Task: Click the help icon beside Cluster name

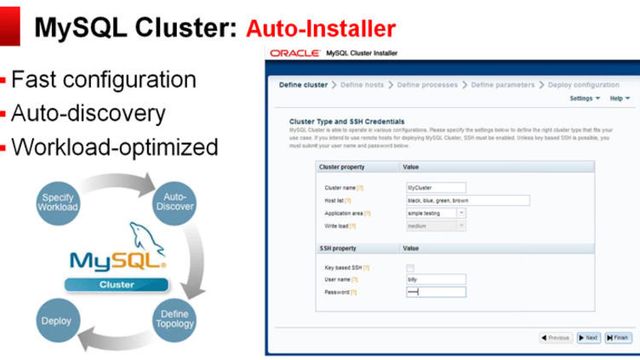Action: click(360, 188)
